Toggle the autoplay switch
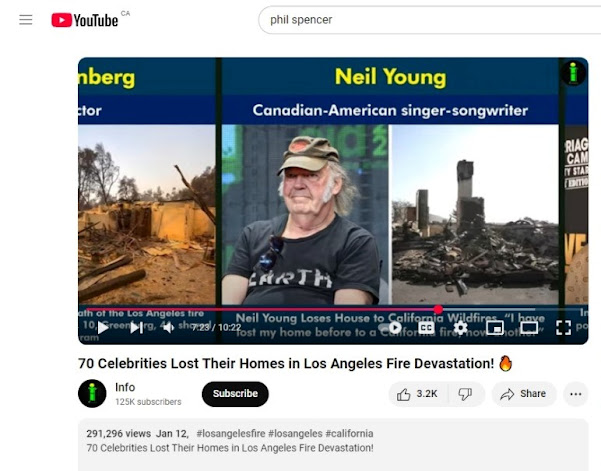The width and height of the screenshot is (601, 471). tap(390, 328)
